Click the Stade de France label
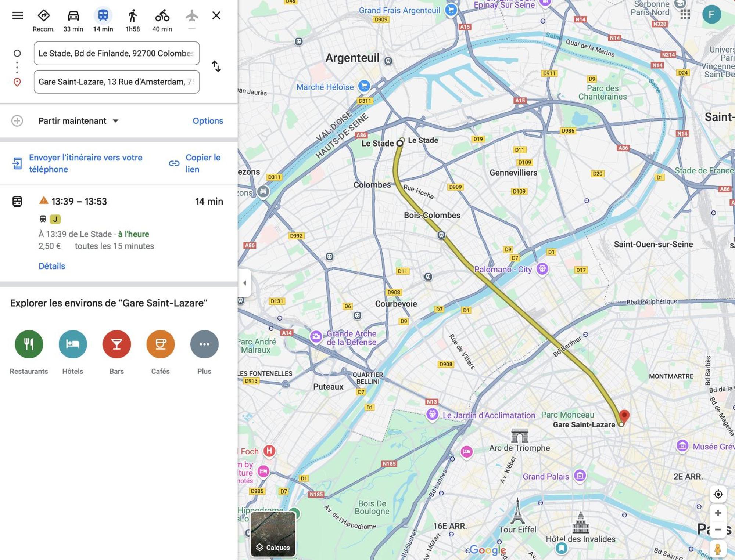Screen dimensions: 735x560 (x=703, y=170)
